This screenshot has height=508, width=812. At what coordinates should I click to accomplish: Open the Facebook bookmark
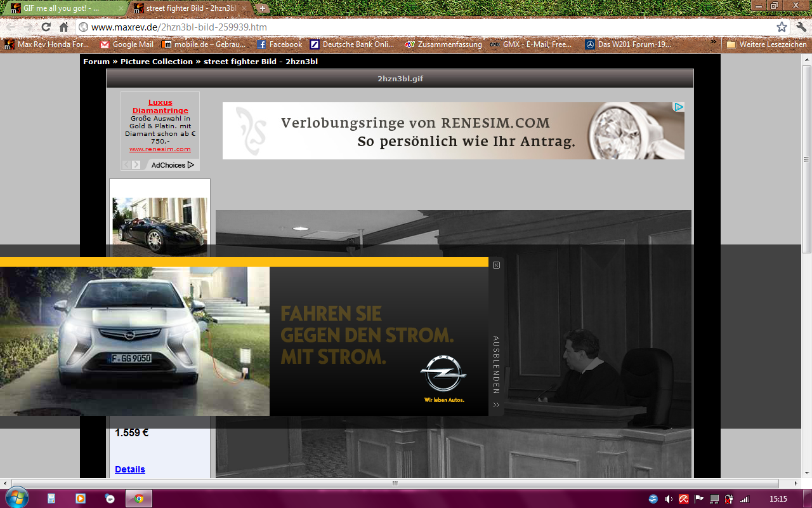coord(279,44)
